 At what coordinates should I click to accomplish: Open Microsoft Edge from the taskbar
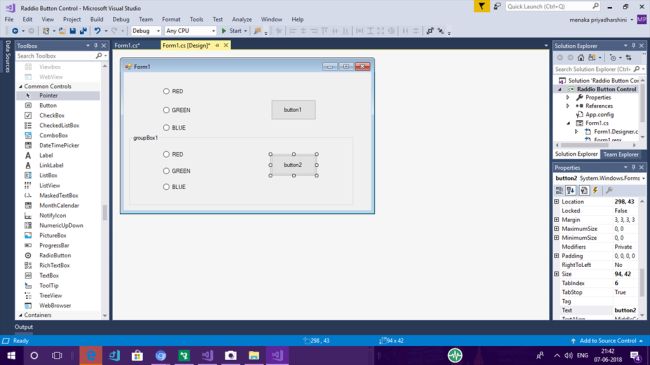[x=91, y=355]
